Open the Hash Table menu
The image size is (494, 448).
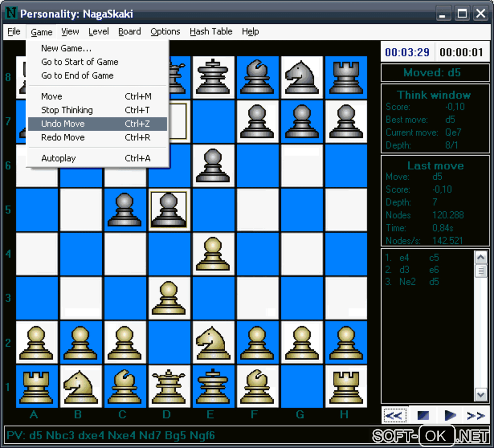[x=211, y=31]
